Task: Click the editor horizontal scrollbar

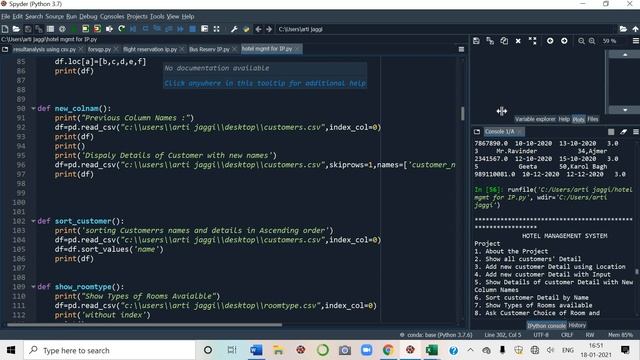Action: tap(144, 325)
